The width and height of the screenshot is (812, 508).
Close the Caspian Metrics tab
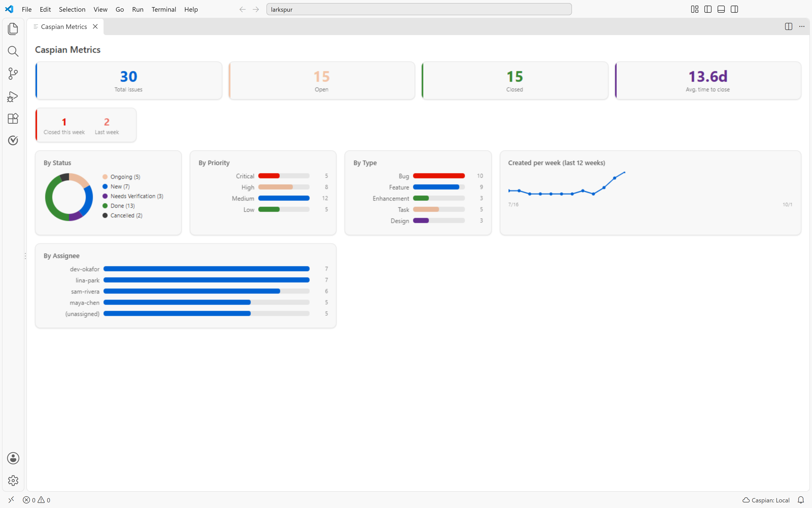pos(95,26)
